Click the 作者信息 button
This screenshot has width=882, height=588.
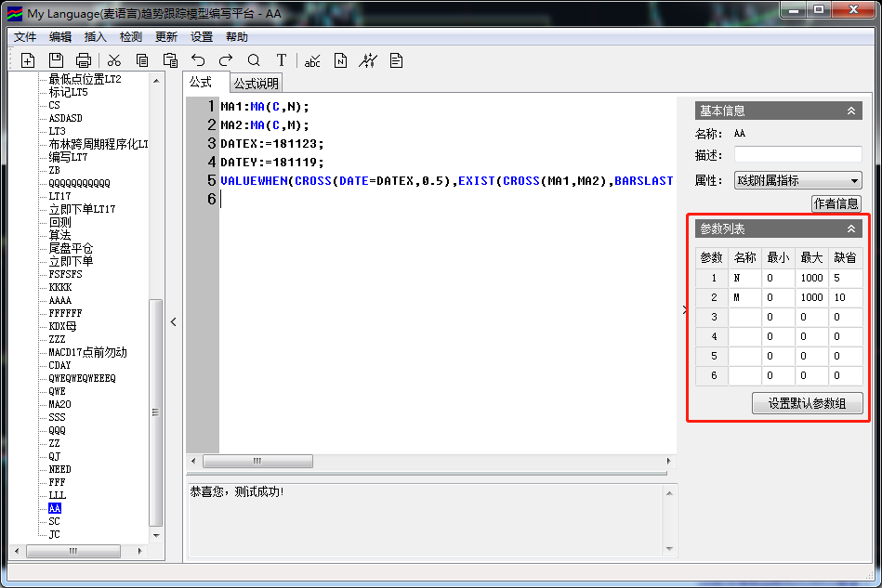click(836, 203)
